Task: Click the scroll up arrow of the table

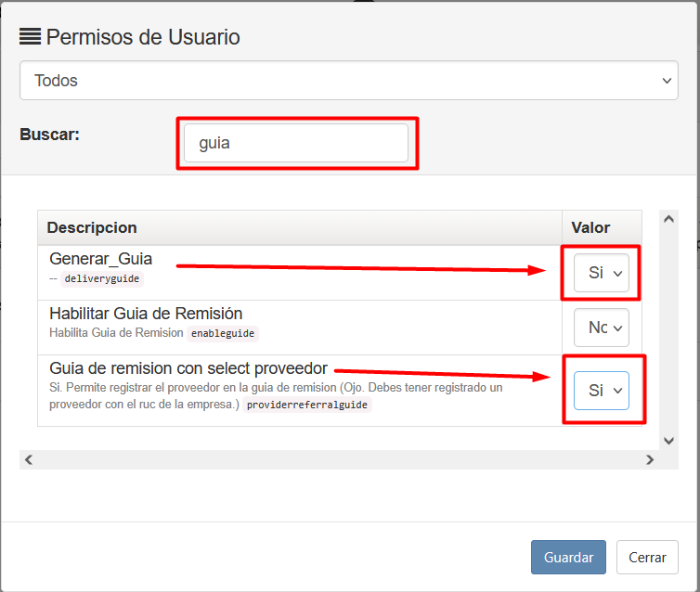Action: 668,219
